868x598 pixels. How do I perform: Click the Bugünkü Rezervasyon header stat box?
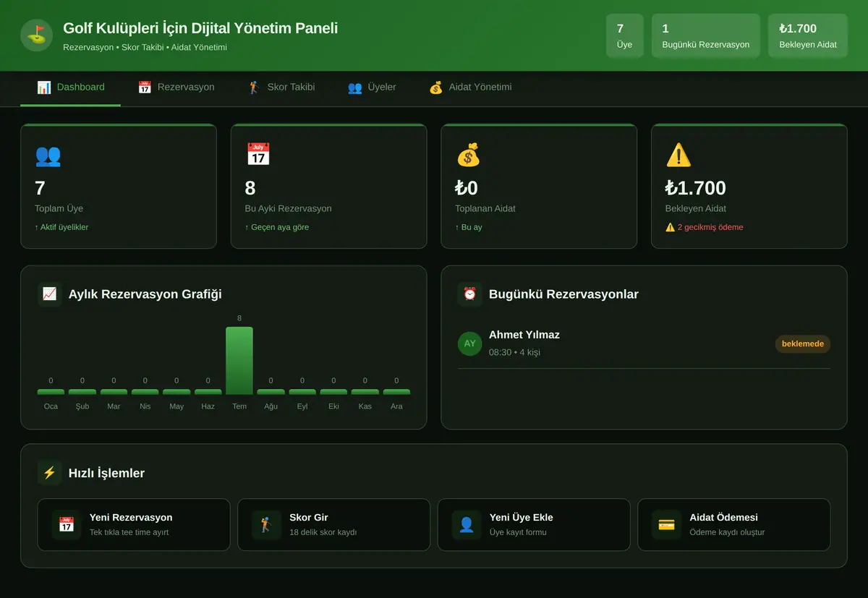pyautogui.click(x=706, y=35)
